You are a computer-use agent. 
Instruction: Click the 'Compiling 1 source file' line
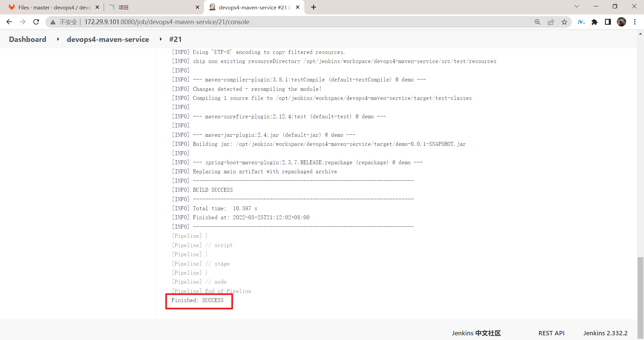pos(322,98)
